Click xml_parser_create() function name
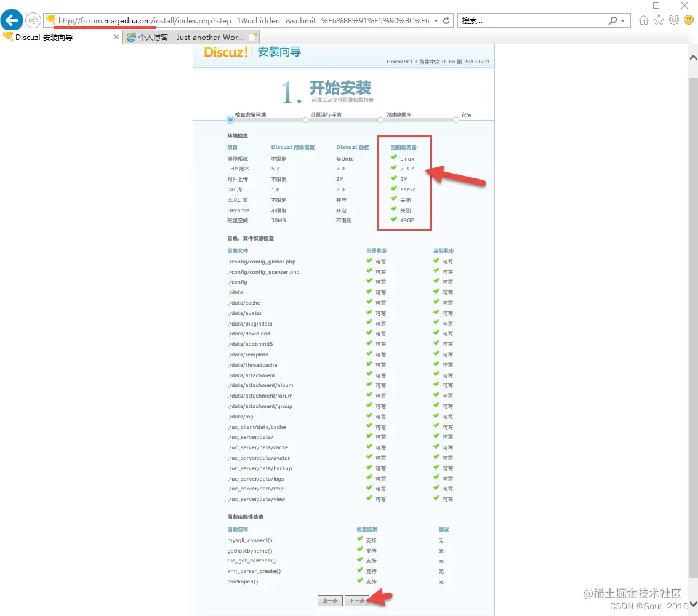The height and width of the screenshot is (616, 698). [x=254, y=571]
